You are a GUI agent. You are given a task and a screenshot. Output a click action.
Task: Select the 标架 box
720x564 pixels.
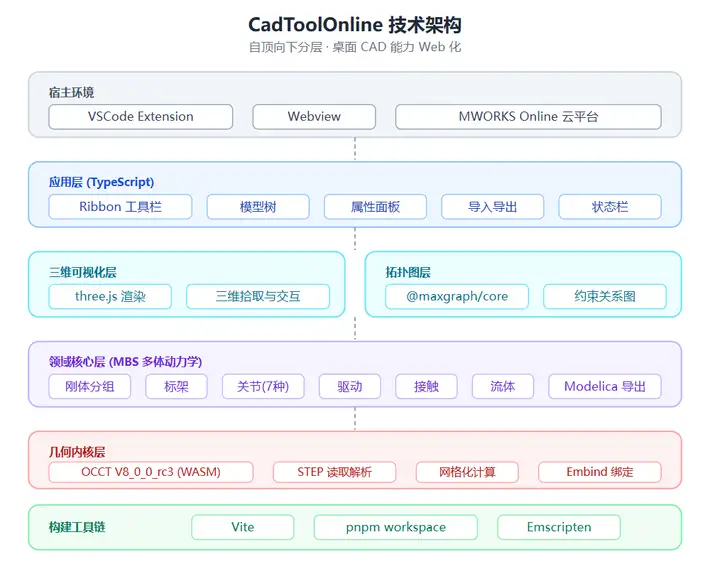(x=176, y=386)
